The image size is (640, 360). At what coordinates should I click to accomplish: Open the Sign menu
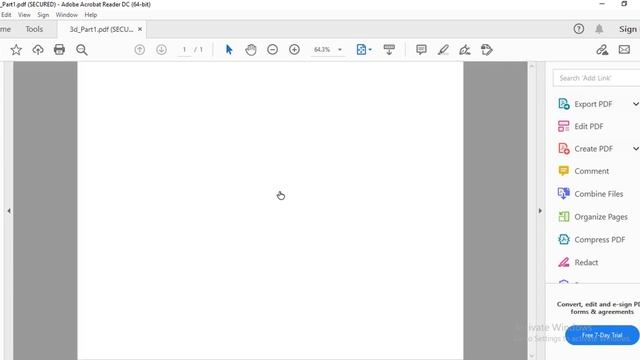[43, 15]
